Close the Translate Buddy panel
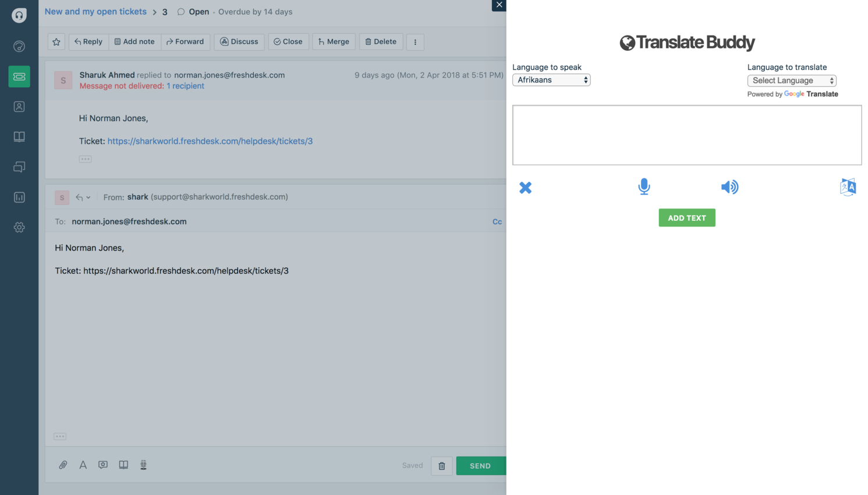 click(499, 5)
